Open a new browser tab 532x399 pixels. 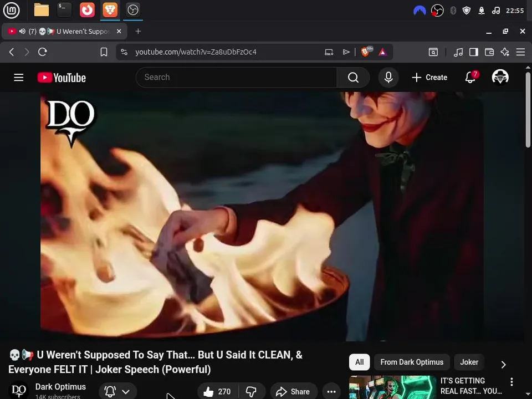[x=138, y=31]
